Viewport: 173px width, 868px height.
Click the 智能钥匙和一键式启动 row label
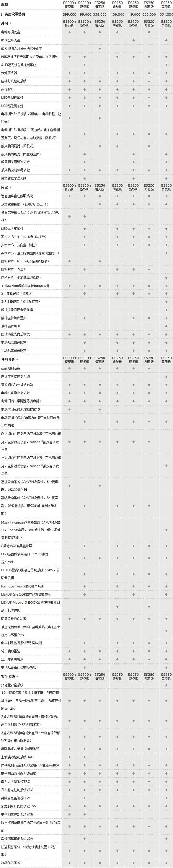[17, 385]
